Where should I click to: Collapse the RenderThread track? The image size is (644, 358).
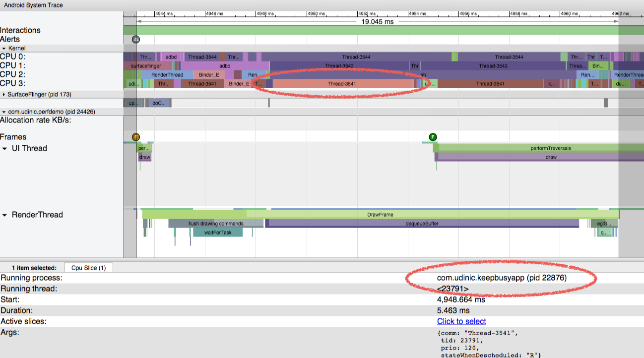click(x=5, y=215)
